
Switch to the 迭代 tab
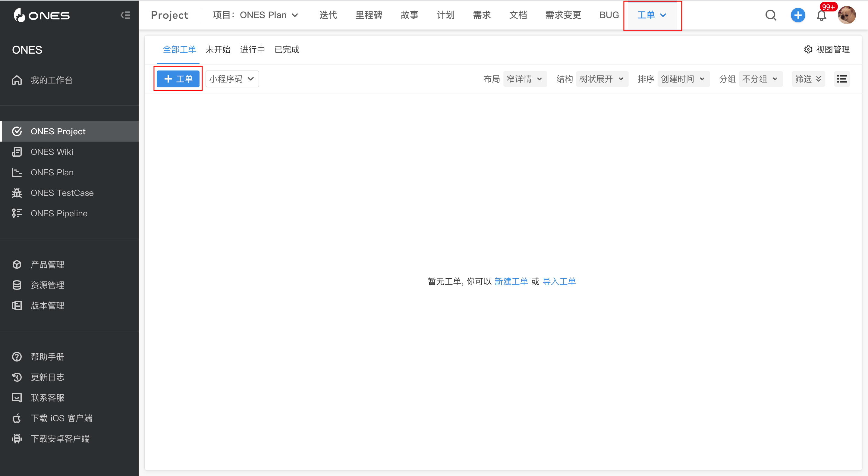(x=328, y=15)
